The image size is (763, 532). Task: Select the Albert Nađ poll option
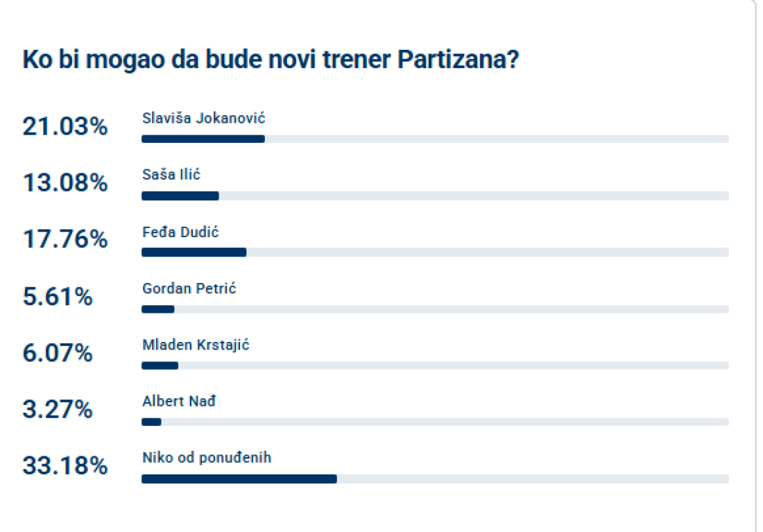coord(179,401)
